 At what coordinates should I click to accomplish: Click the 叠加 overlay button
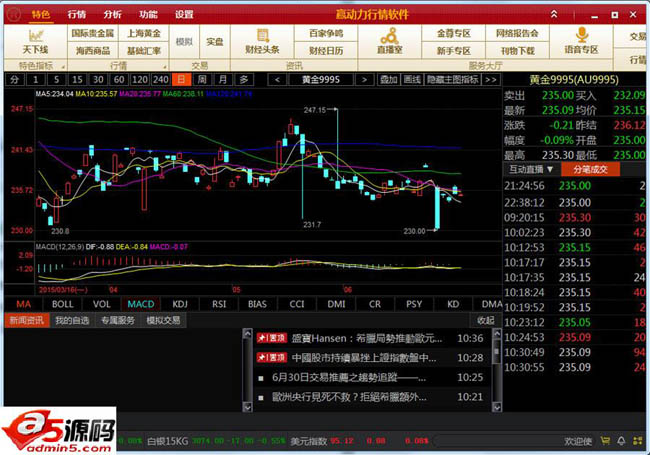(x=385, y=78)
